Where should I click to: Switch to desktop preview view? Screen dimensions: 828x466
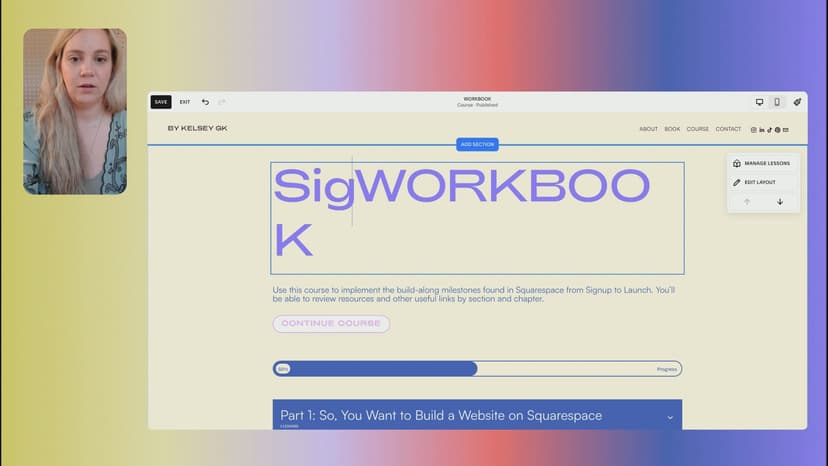(759, 102)
